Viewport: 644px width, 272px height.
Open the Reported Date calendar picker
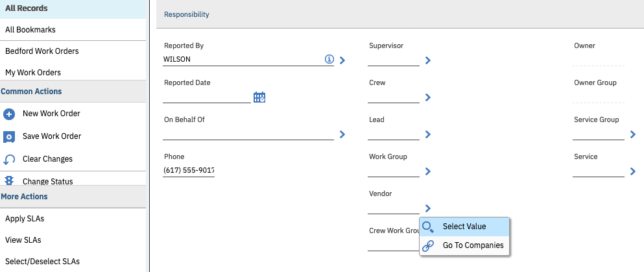[259, 97]
